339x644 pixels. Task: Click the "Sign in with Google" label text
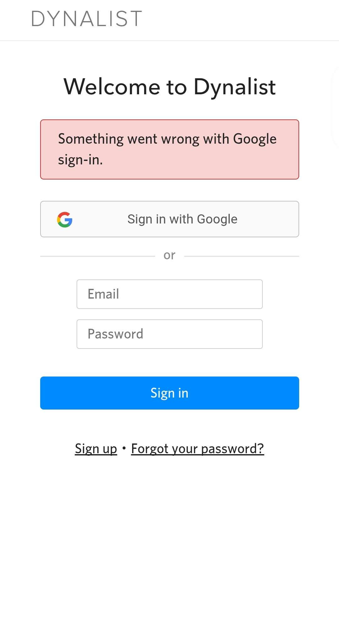pyautogui.click(x=182, y=219)
